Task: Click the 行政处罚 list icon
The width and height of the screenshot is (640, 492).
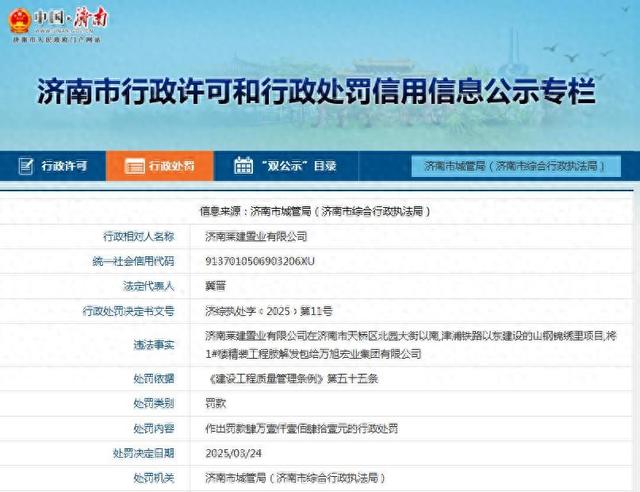Action: tap(135, 166)
